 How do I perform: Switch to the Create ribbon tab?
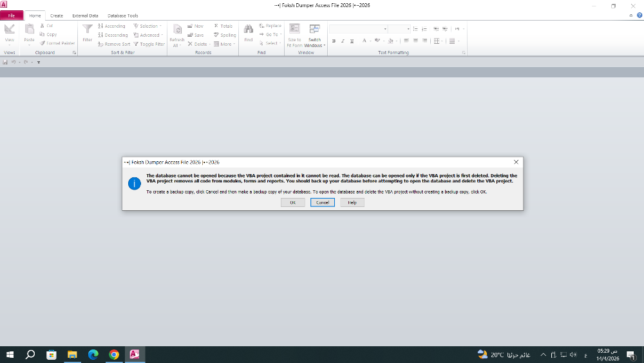(x=57, y=15)
